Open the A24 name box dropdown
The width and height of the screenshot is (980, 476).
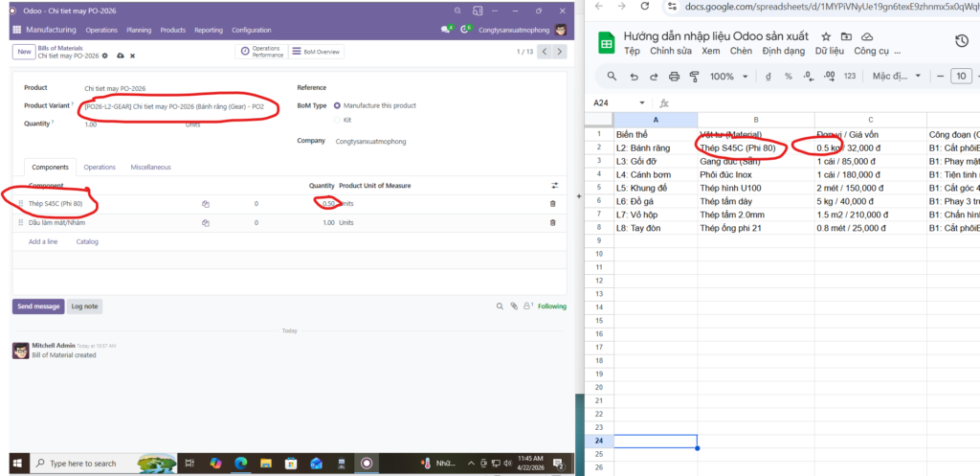click(x=641, y=102)
